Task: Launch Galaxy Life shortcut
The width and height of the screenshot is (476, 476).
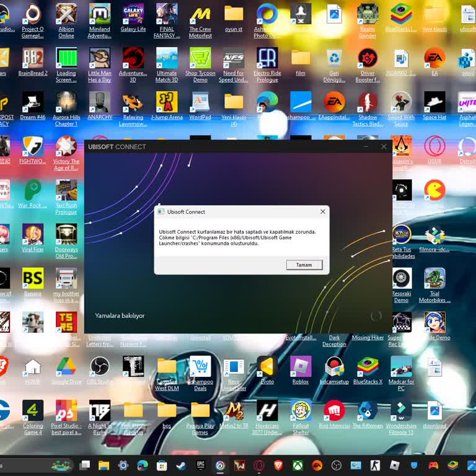Action: tap(133, 18)
